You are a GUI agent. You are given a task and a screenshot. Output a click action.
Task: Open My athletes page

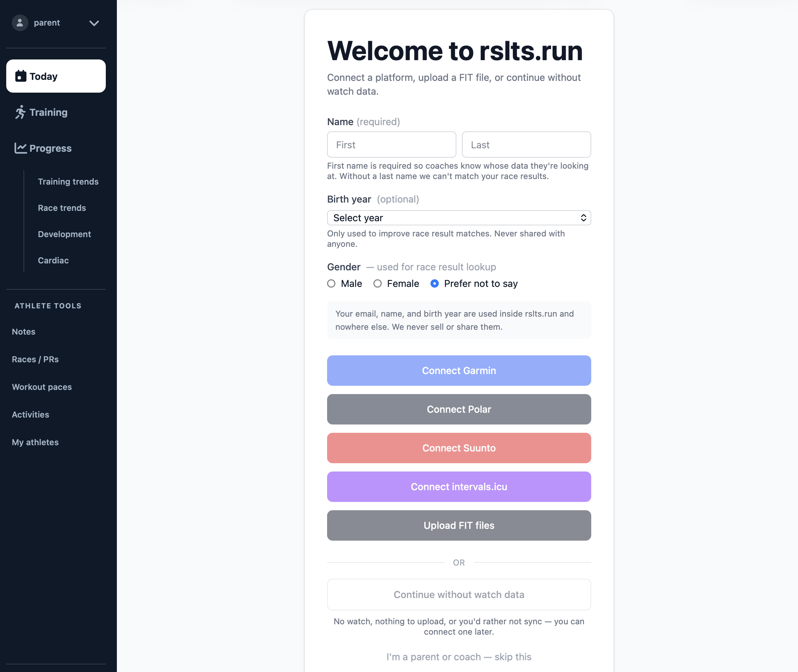point(35,442)
